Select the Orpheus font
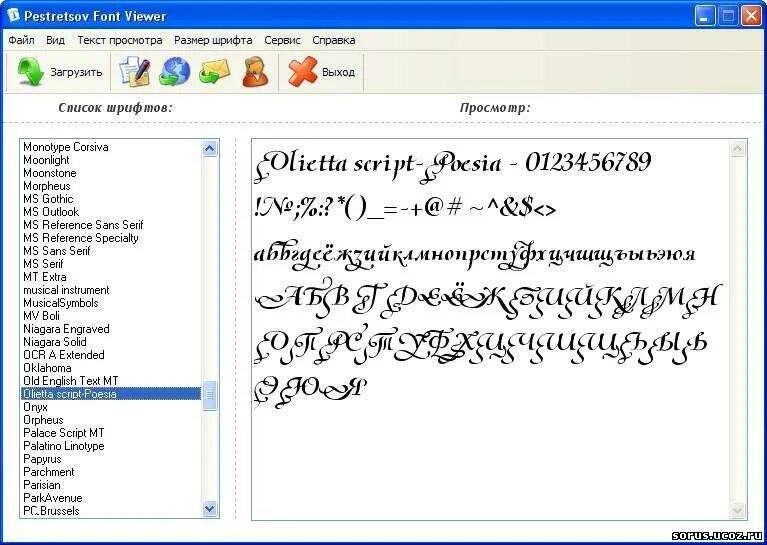Viewport: 767px width, 545px height. pyautogui.click(x=111, y=420)
